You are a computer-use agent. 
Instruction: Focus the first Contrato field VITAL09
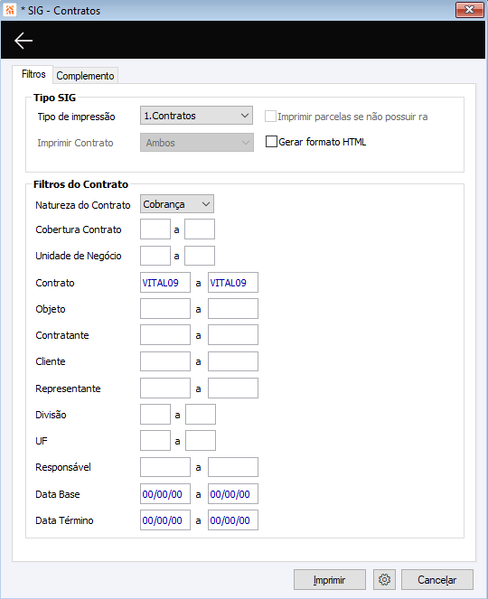point(165,283)
